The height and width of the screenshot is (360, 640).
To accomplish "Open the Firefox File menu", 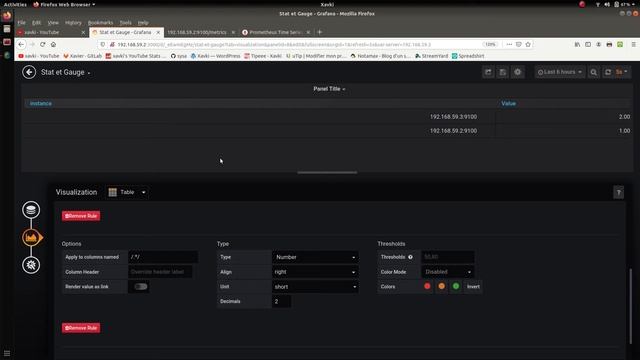I will click(21, 23).
